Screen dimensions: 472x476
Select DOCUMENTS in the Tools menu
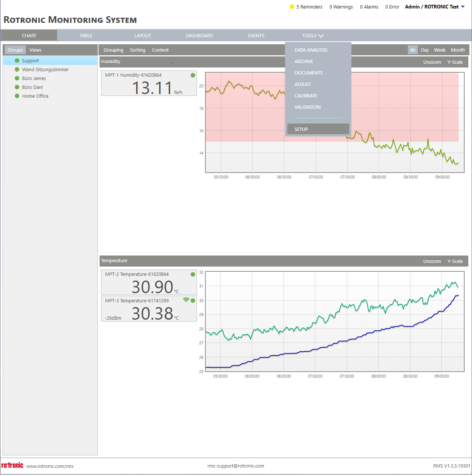point(318,73)
